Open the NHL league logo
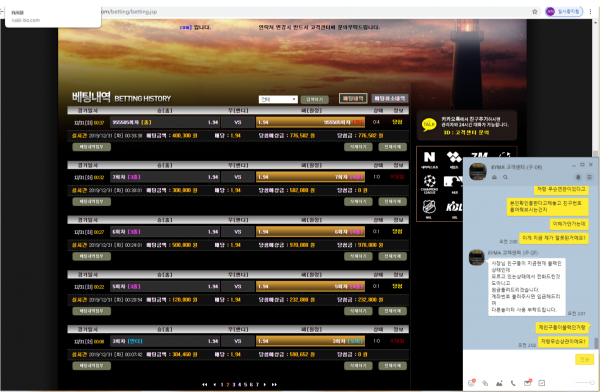Image resolution: width=600 pixels, height=392 pixels. pos(429,209)
